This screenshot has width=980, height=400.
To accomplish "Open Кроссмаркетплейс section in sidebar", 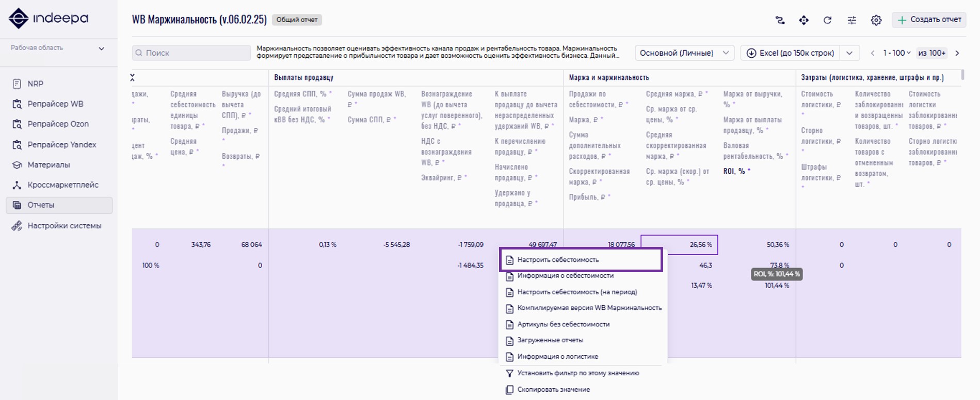I will click(62, 185).
